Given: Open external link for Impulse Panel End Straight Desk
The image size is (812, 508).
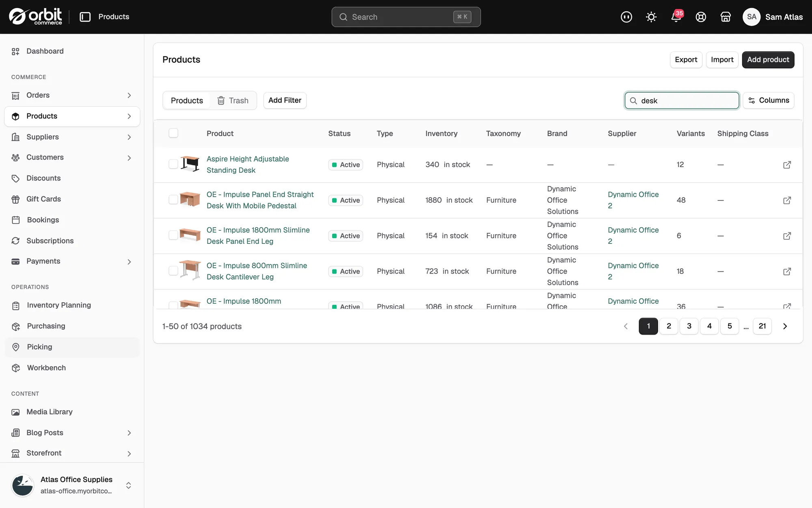Looking at the screenshot, I should pyautogui.click(x=787, y=200).
